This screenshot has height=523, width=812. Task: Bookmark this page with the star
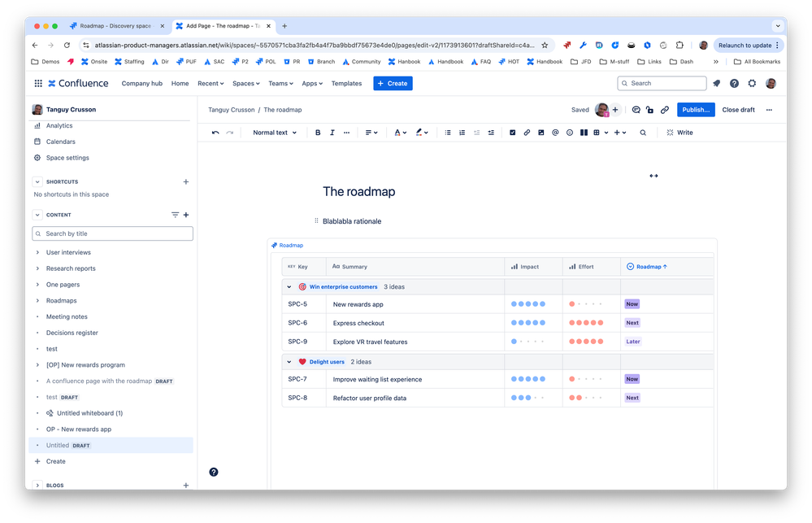pos(545,45)
